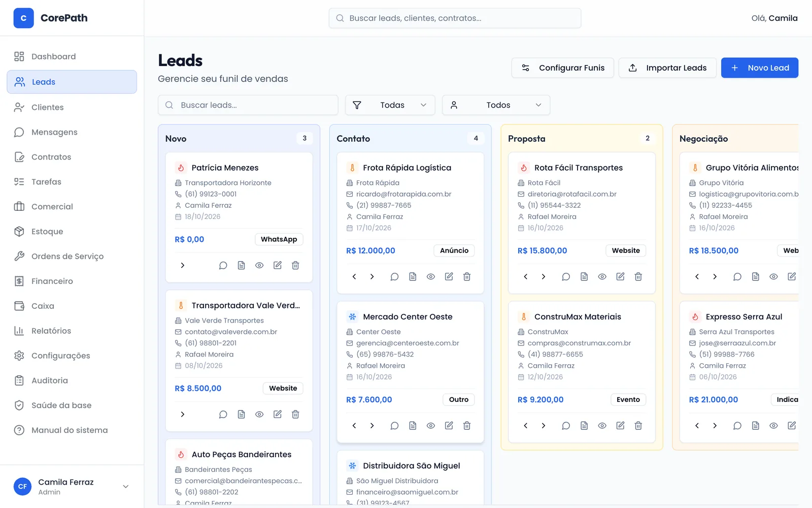Screen dimensions: 812x508
Task: Open Dashboard in the sidebar
Action: (x=72, y=56)
